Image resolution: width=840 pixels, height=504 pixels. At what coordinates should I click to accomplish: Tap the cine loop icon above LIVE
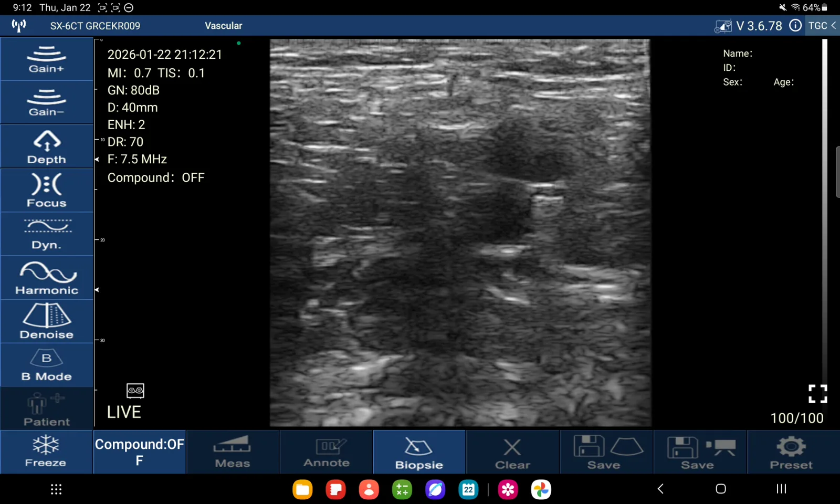pos(135,391)
